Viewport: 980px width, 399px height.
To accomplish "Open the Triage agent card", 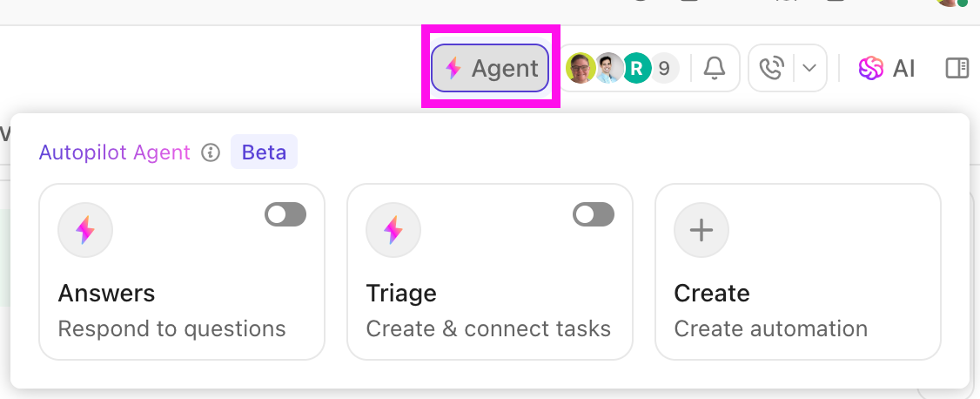I will pyautogui.click(x=490, y=272).
